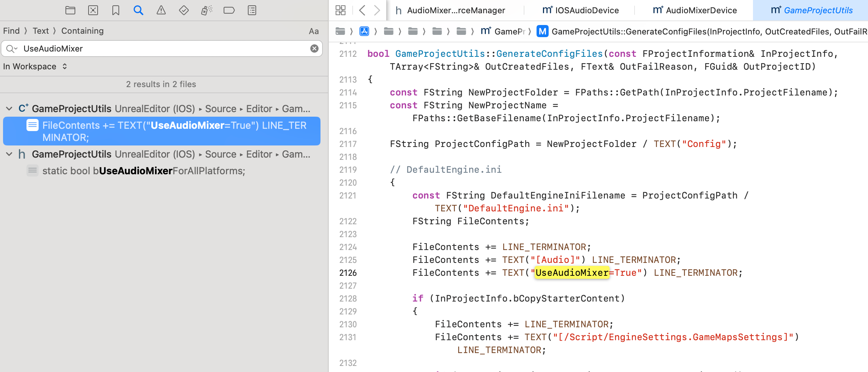Go back in editor history
868x372 pixels.
(x=362, y=10)
